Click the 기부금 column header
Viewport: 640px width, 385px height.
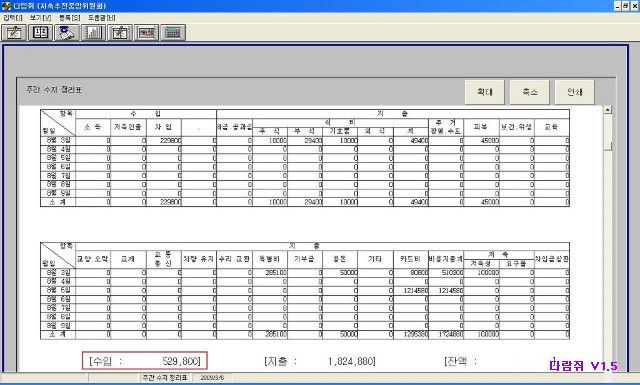(305, 259)
